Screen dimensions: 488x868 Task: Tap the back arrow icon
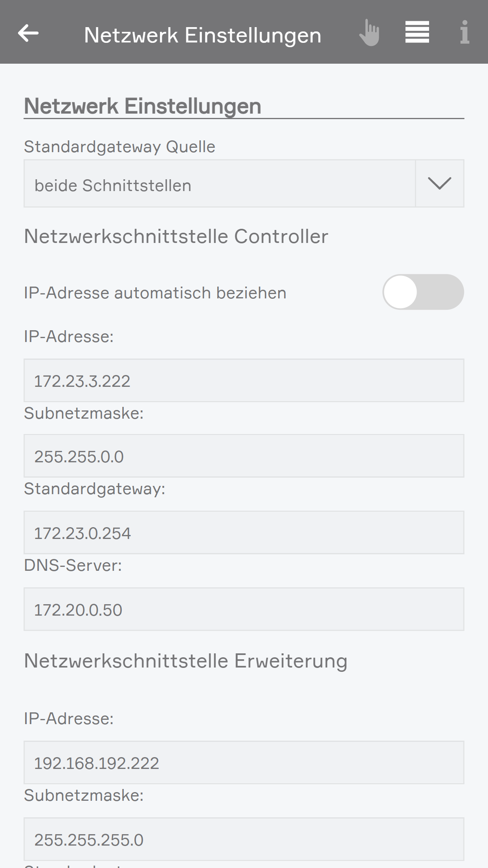(28, 33)
